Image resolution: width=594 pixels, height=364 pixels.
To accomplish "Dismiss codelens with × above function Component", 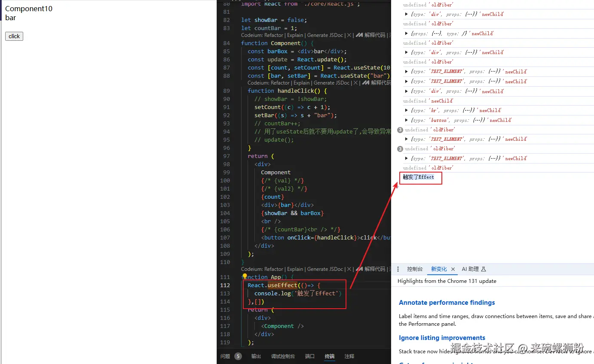I will pos(349,35).
